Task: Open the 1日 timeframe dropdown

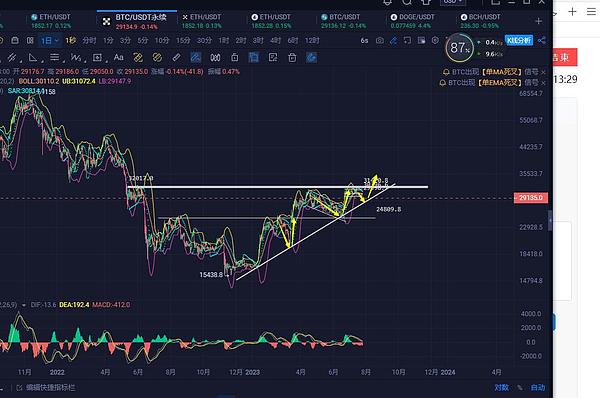Action: 50,41
